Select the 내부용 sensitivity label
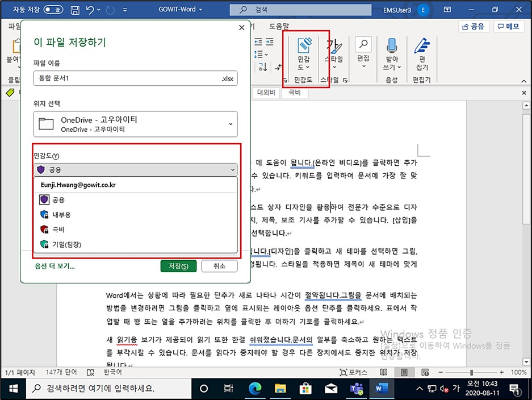 click(61, 215)
